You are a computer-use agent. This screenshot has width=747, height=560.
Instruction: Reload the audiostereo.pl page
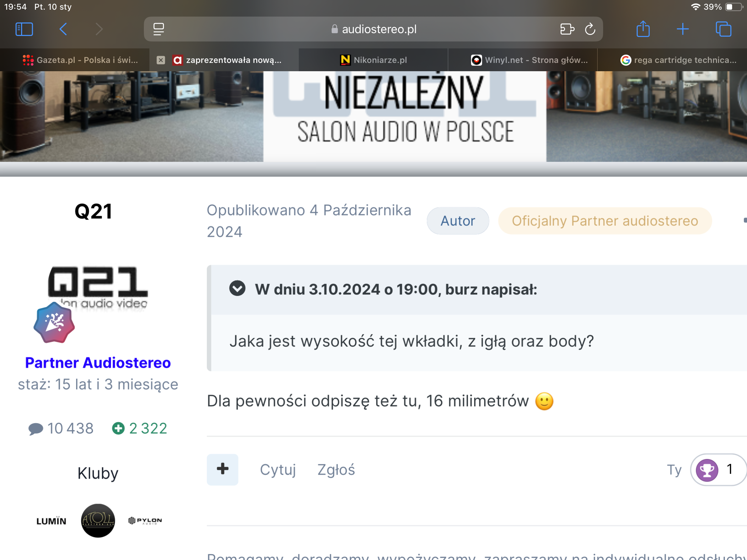pyautogui.click(x=590, y=29)
